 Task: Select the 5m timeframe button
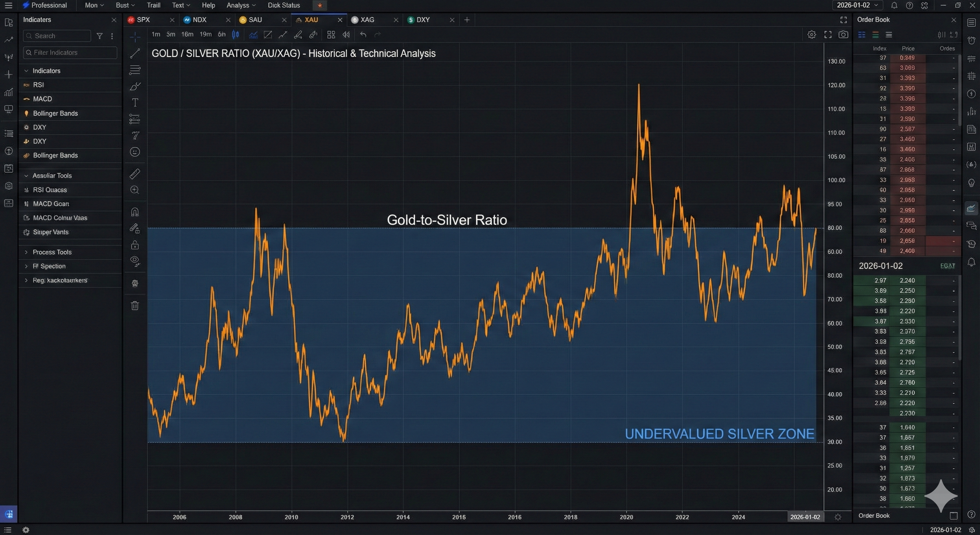[x=171, y=34]
